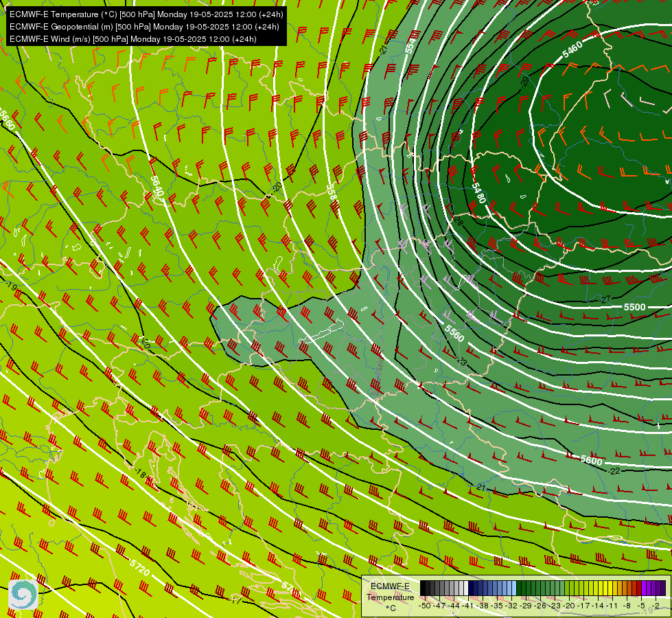Click the -44 tick label in the legend
The width and height of the screenshot is (672, 618).
[454, 606]
